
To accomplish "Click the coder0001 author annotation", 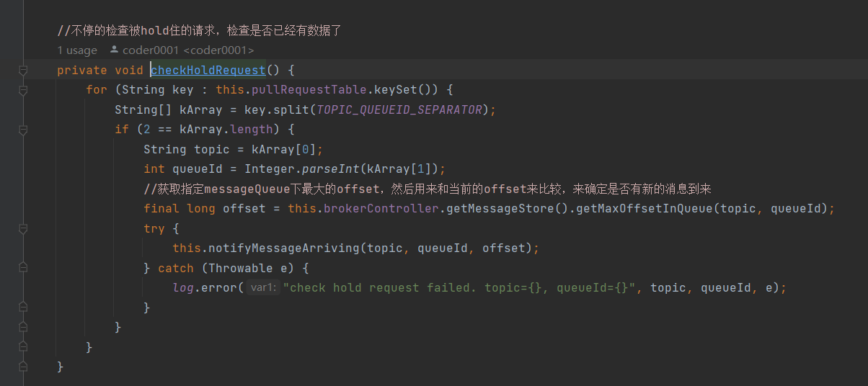I will (187, 50).
